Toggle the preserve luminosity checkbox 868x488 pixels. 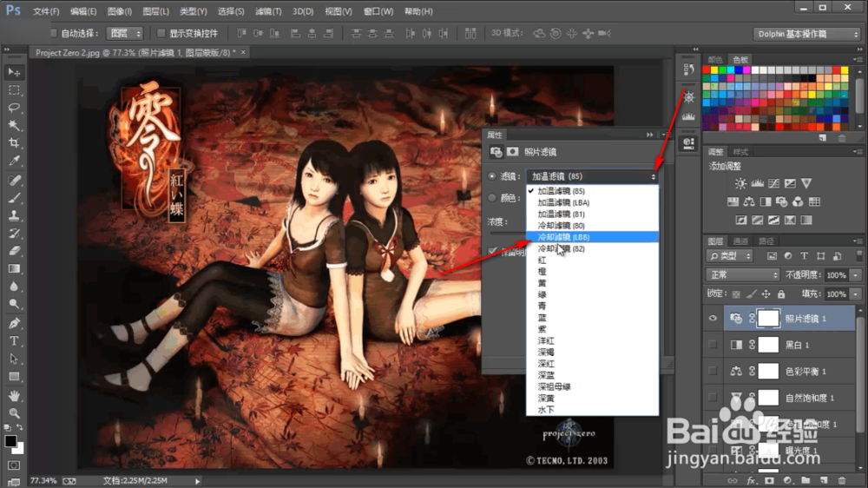coord(493,252)
